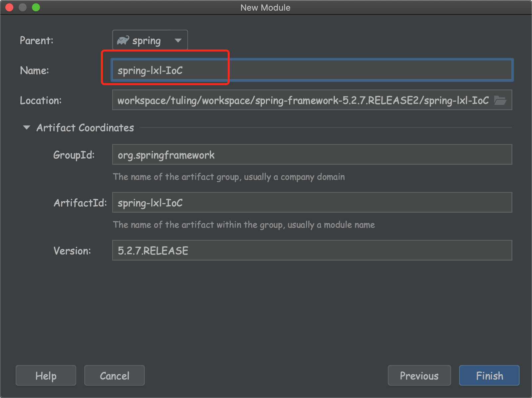Open the folder browser next to Location
532x398 pixels.
click(501, 100)
